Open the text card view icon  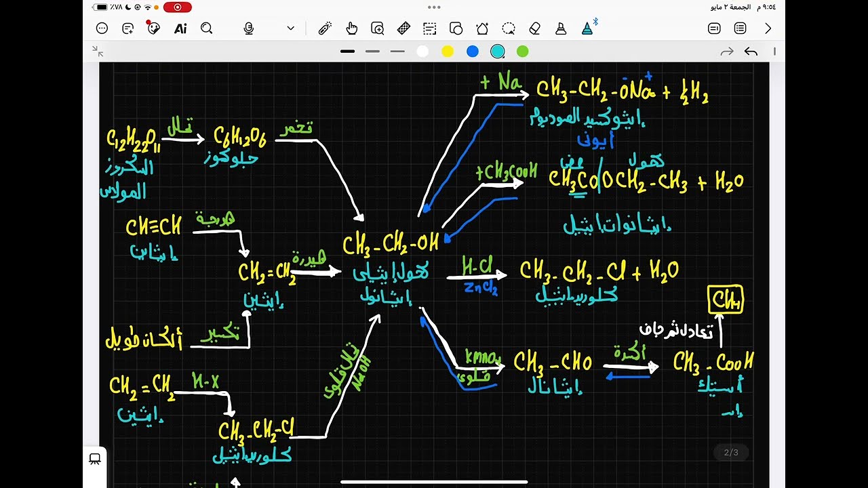[x=714, y=28]
